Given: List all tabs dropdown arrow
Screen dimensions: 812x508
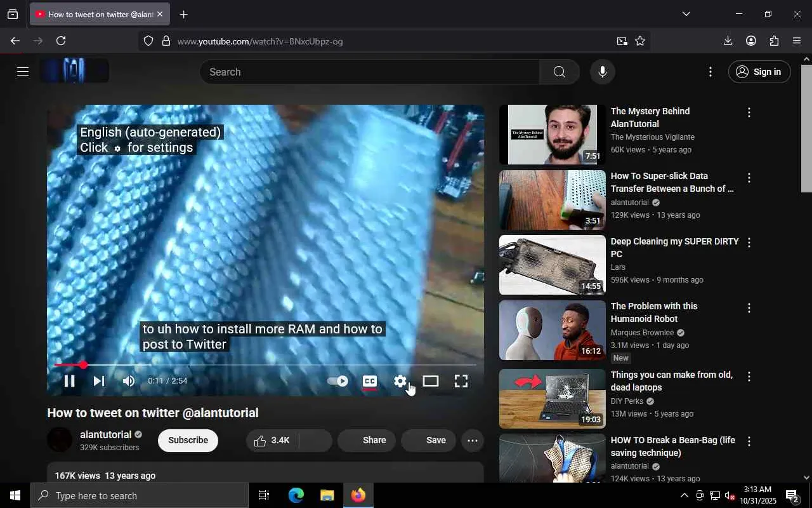Looking at the screenshot, I should [x=686, y=14].
